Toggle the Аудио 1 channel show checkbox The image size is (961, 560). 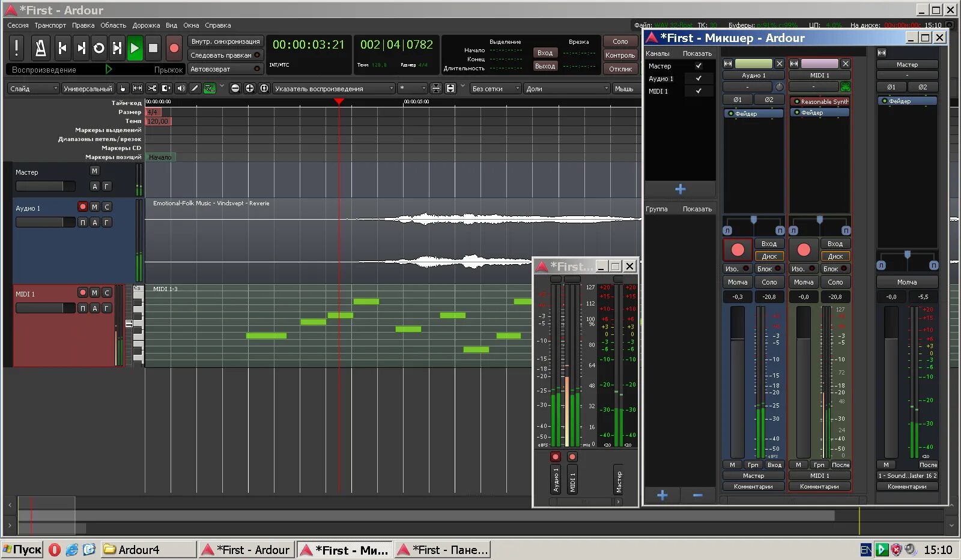pyautogui.click(x=699, y=79)
